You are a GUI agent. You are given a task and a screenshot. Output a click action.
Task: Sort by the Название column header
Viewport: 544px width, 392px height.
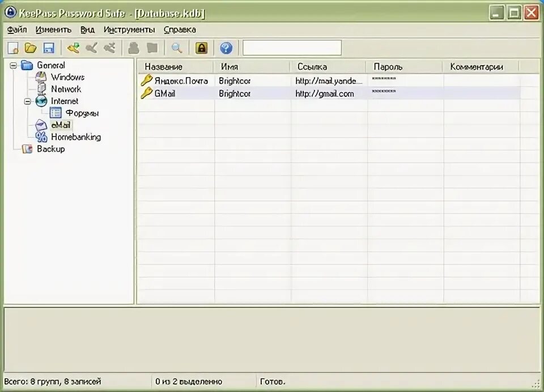click(175, 67)
